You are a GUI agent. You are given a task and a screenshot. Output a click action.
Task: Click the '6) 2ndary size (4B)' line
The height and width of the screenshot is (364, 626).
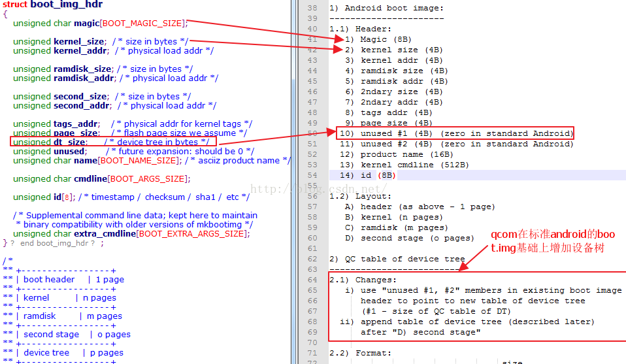[394, 91]
